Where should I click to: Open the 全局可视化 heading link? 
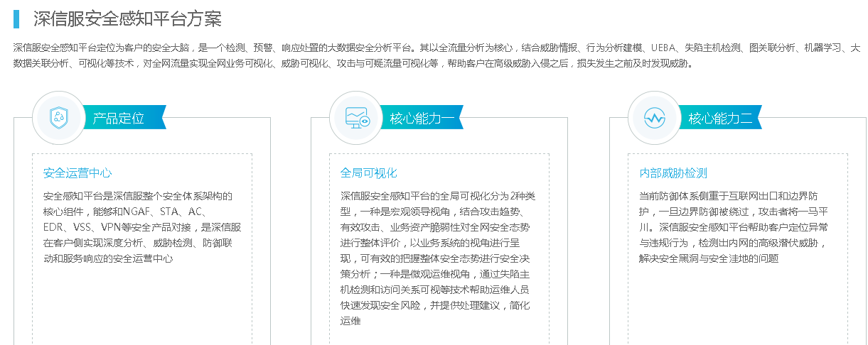pos(368,173)
